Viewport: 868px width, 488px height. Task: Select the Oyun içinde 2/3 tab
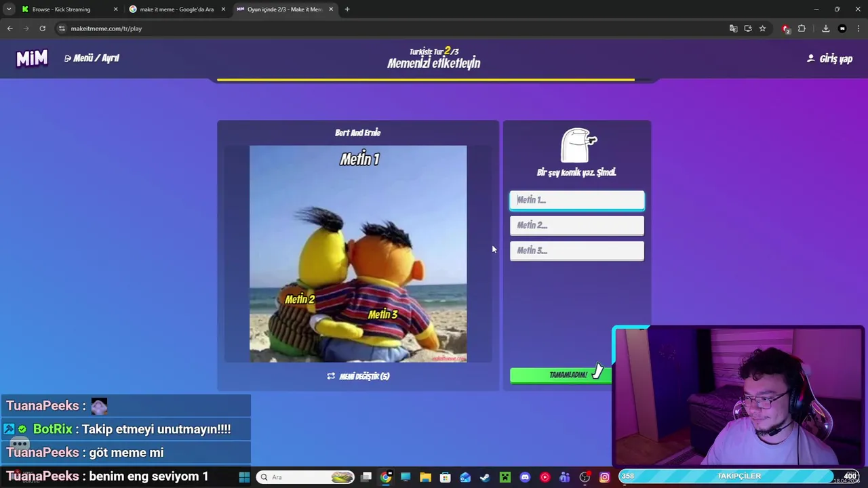[x=283, y=9]
